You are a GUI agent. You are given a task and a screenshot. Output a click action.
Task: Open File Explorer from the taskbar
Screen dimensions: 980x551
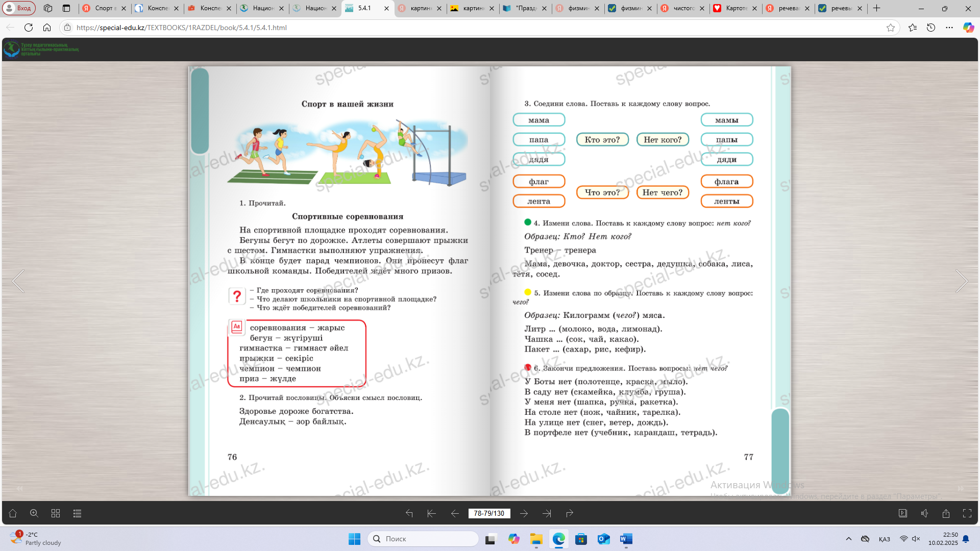[536, 539]
